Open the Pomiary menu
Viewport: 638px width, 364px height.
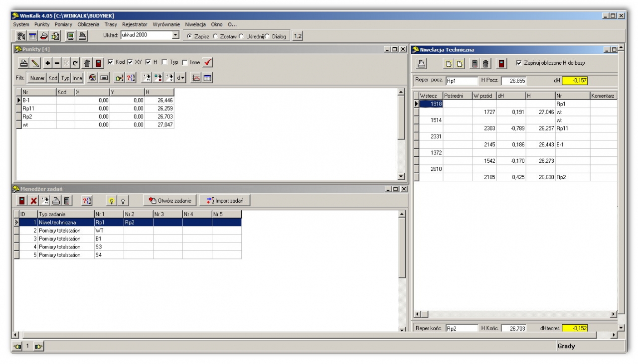click(64, 24)
